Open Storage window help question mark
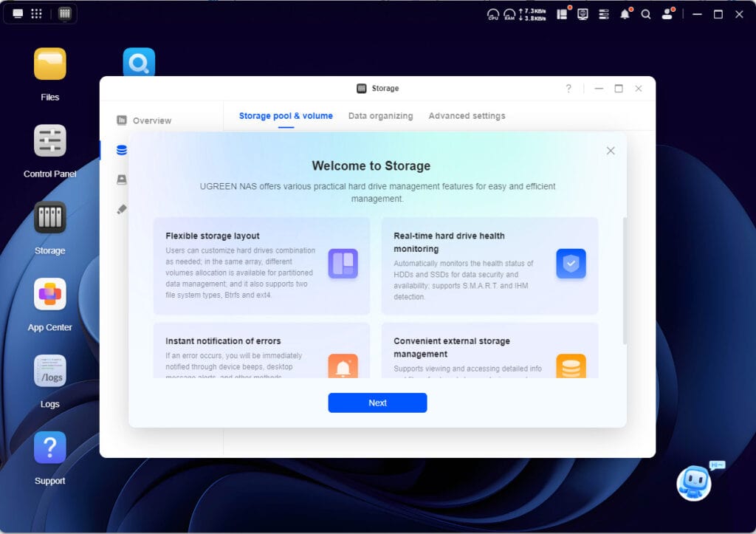Viewport: 756px width, 534px height. (x=568, y=89)
